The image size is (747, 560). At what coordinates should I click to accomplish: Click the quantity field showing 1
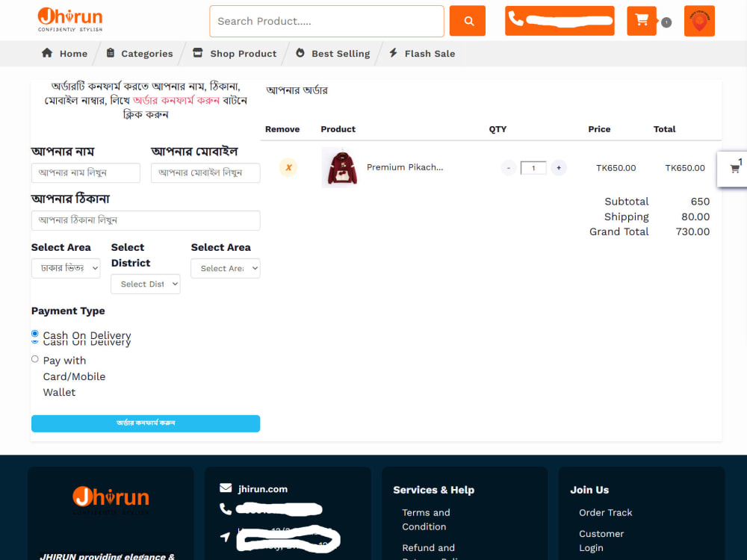(x=533, y=168)
